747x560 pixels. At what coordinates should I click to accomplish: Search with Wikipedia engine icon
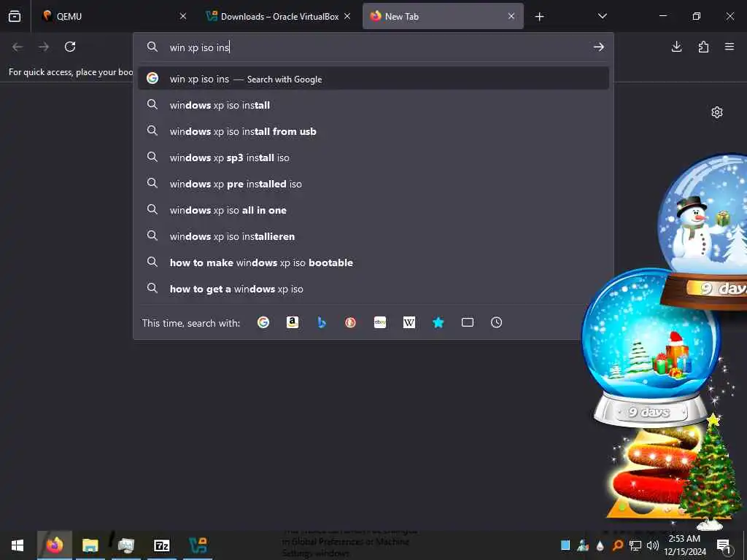[409, 322]
